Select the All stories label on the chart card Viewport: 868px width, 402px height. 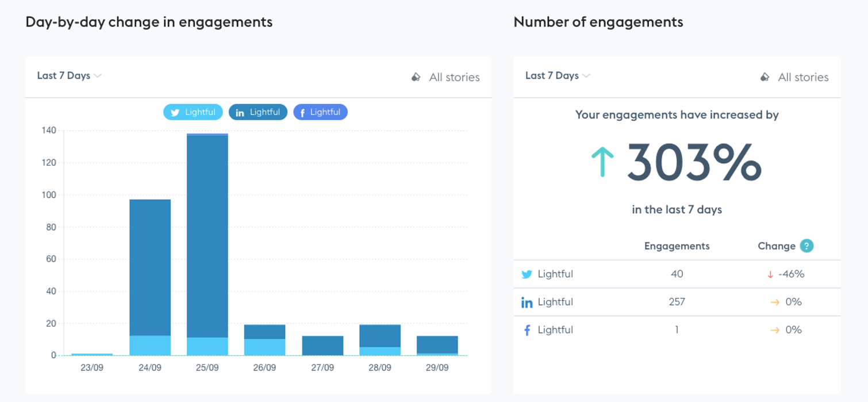[x=454, y=77]
